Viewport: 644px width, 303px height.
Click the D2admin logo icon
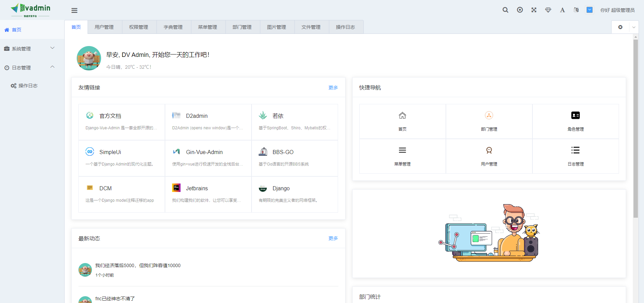[176, 115]
